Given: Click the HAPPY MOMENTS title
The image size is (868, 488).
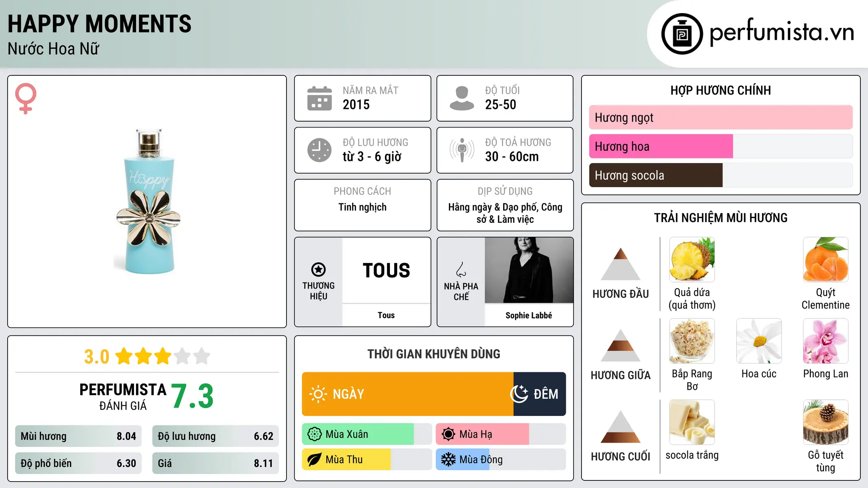Looking at the screenshot, I should (100, 24).
